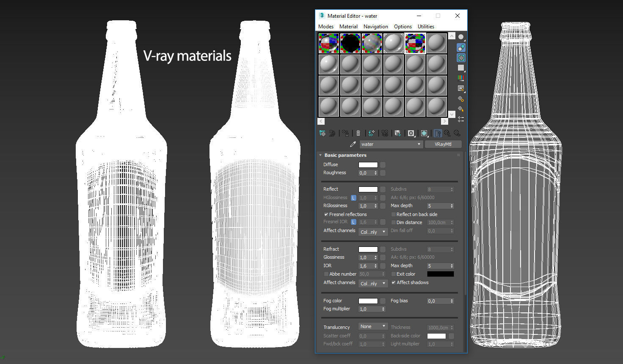Open the Material/Map Navigator icon
623x364 pixels.
(461, 119)
